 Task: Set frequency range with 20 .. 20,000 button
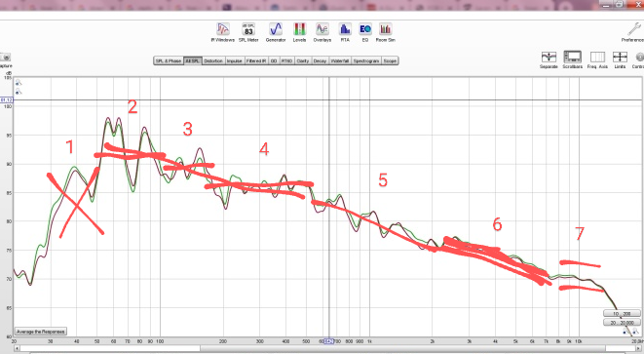tap(622, 323)
